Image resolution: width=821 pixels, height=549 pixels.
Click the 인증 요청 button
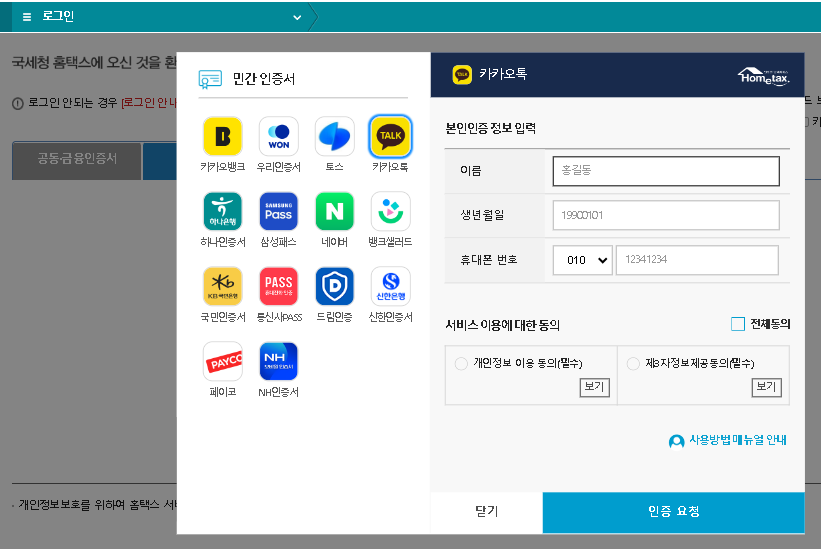(x=673, y=512)
